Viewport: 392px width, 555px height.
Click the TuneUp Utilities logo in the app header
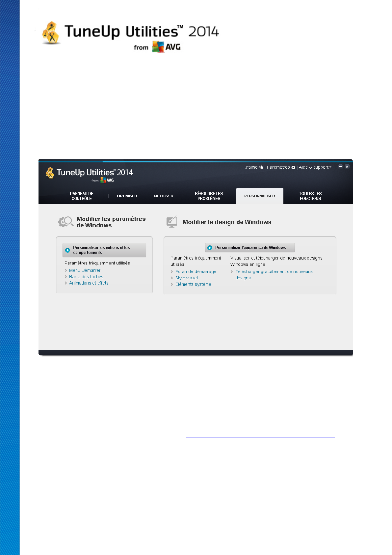click(89, 175)
